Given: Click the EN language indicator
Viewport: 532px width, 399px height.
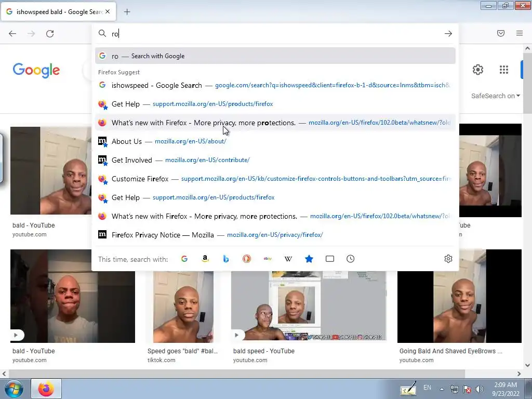Looking at the screenshot, I should tap(427, 388).
